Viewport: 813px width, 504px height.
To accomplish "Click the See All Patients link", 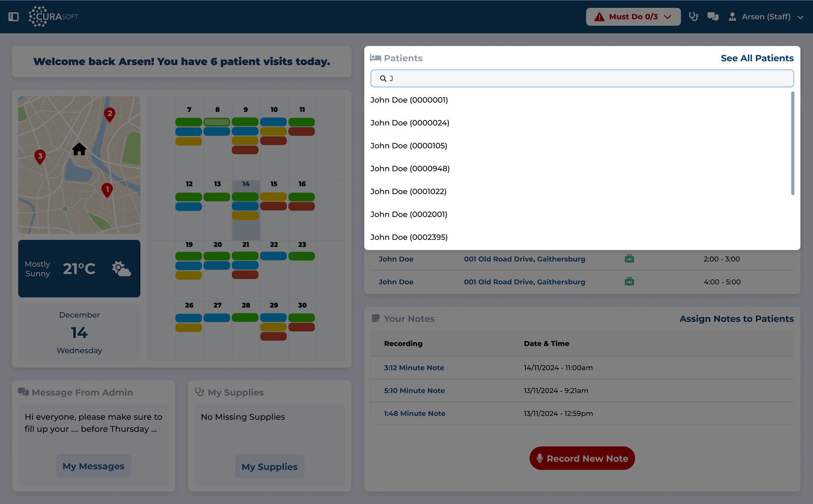I will click(x=757, y=58).
